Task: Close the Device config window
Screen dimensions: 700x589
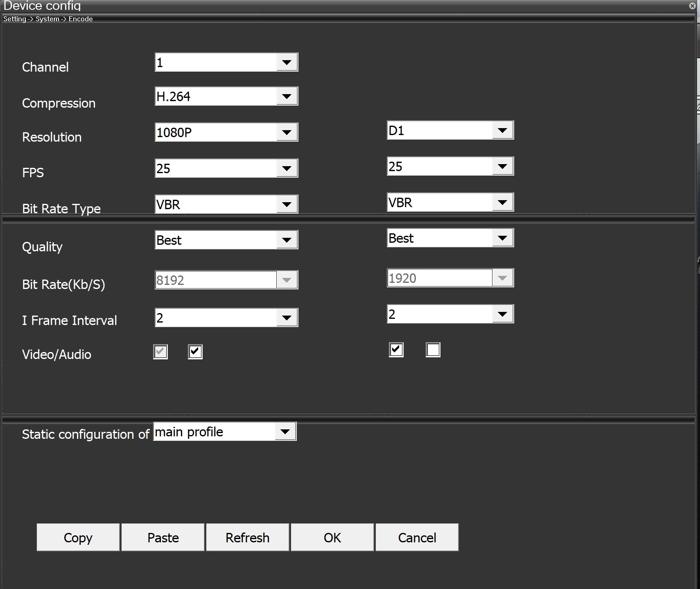Action: coord(692,6)
